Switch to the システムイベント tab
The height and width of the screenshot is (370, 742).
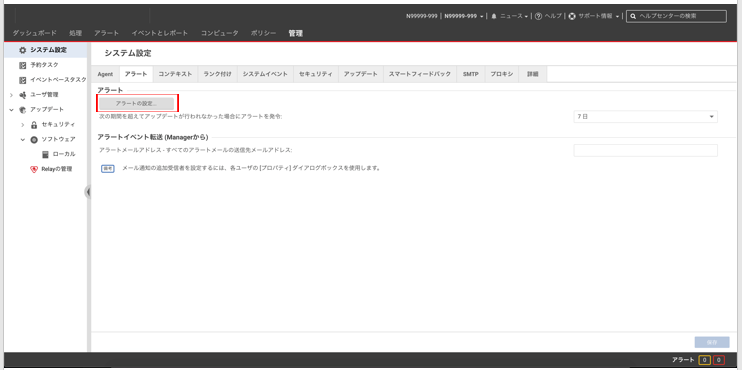pos(265,74)
